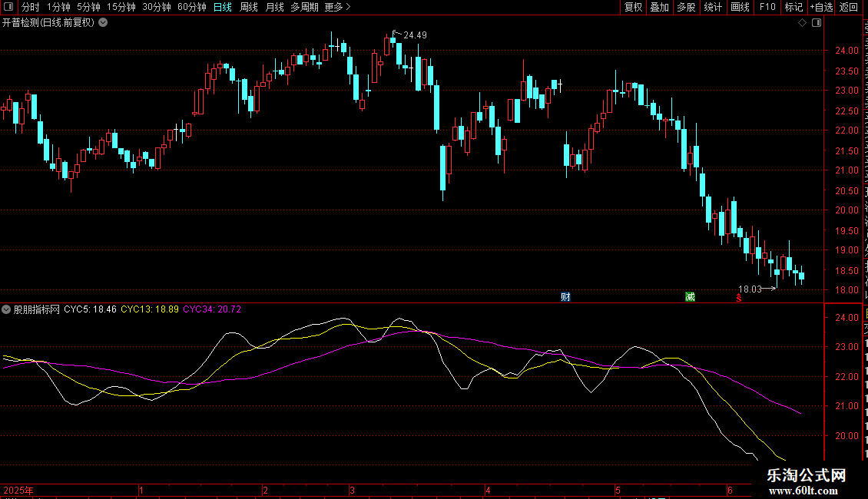The image size is (868, 499).
Task: Click the CYC5: 18.46 indicator value
Action: coord(90,310)
